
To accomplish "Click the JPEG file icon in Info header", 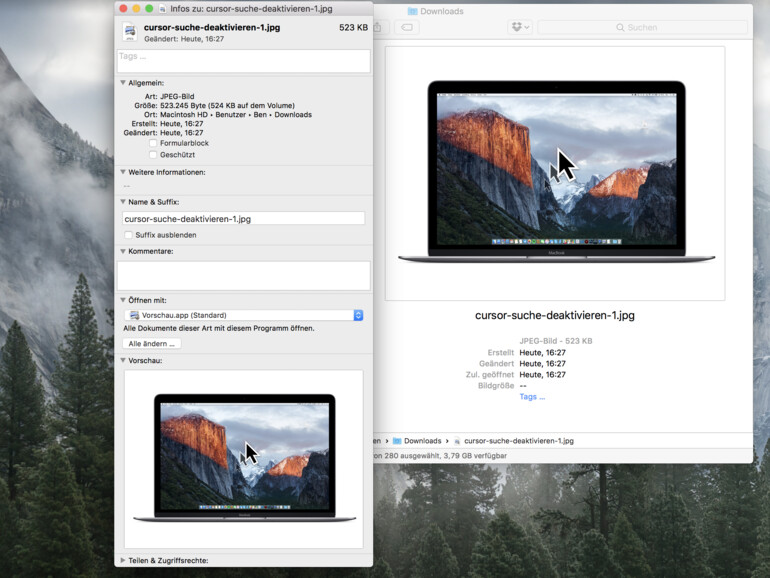I will [x=130, y=32].
